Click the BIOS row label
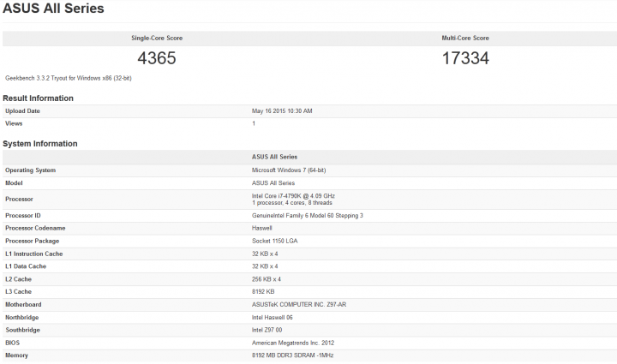The height and width of the screenshot is (364, 617). (x=13, y=343)
